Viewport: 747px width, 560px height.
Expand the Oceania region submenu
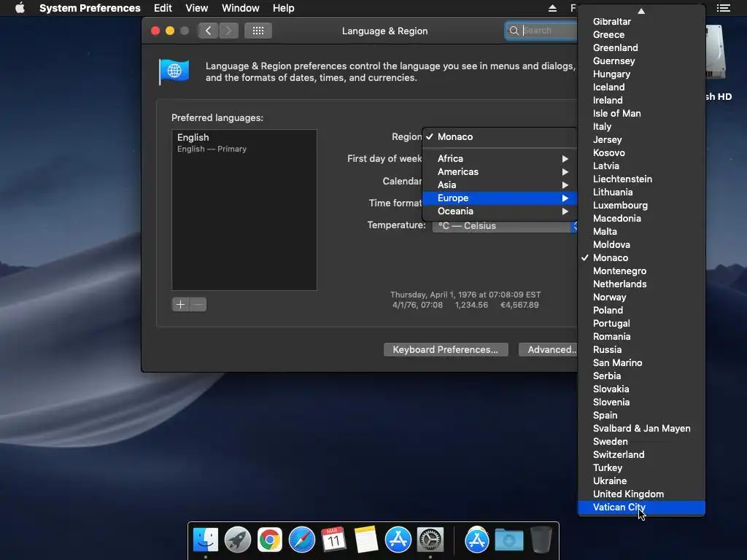point(500,211)
